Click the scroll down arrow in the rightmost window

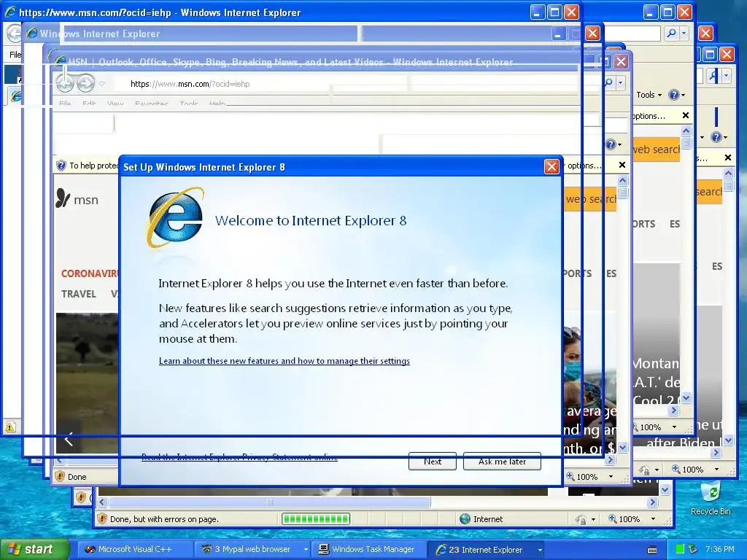[x=729, y=440]
